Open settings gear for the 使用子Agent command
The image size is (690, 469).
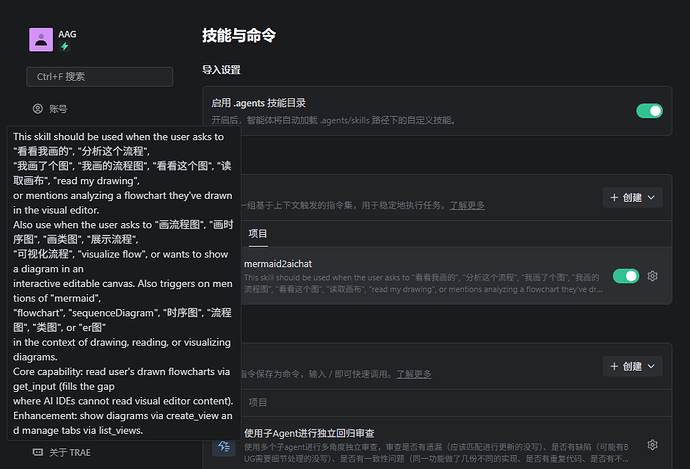tap(653, 445)
